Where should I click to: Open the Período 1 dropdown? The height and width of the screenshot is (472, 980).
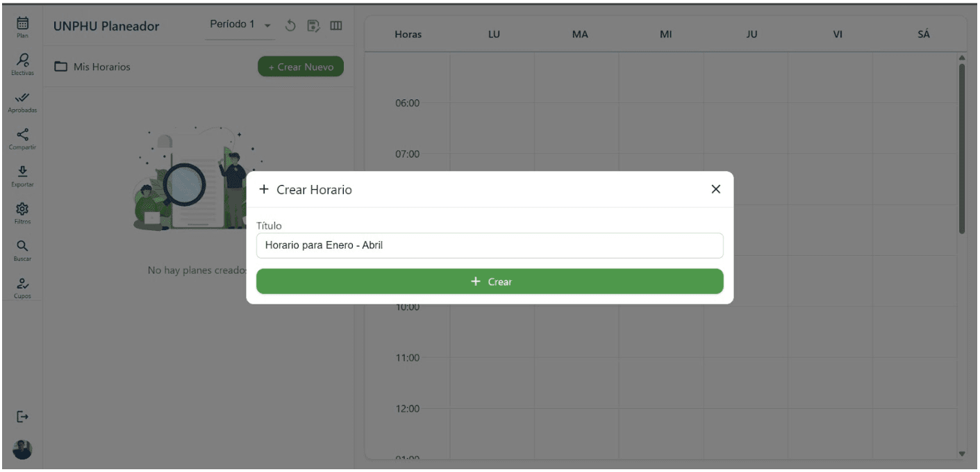coord(240,25)
